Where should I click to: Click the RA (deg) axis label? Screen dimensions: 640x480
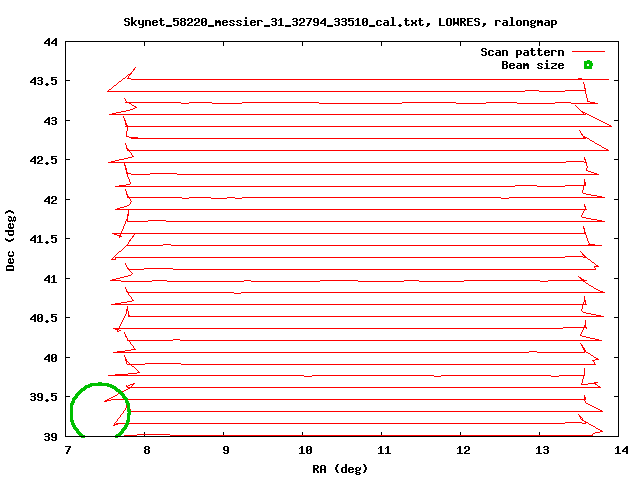click(340, 469)
